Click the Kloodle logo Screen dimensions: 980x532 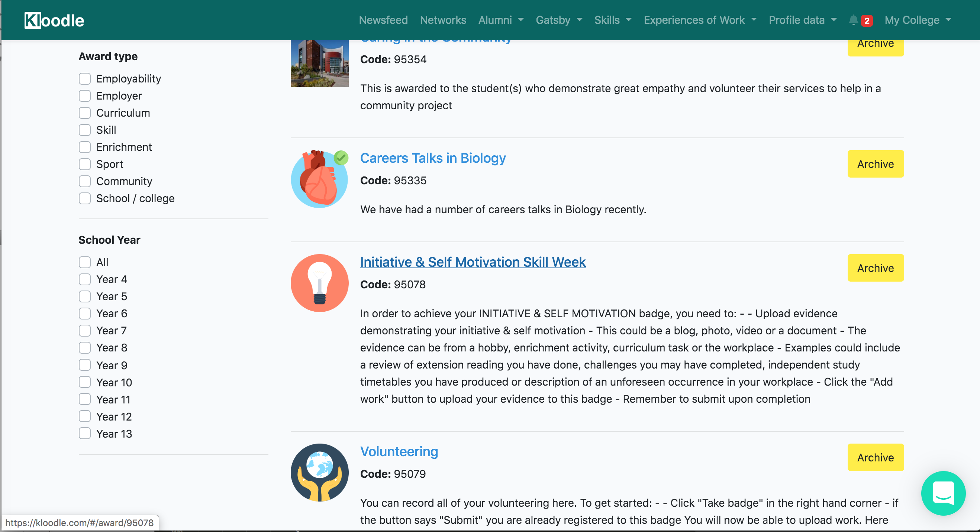coord(54,20)
